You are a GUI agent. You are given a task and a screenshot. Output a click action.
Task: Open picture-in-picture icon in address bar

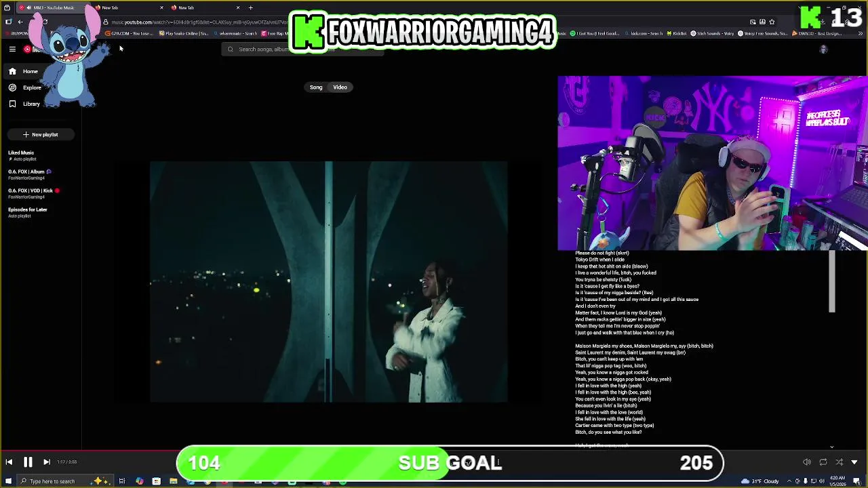coord(753,22)
